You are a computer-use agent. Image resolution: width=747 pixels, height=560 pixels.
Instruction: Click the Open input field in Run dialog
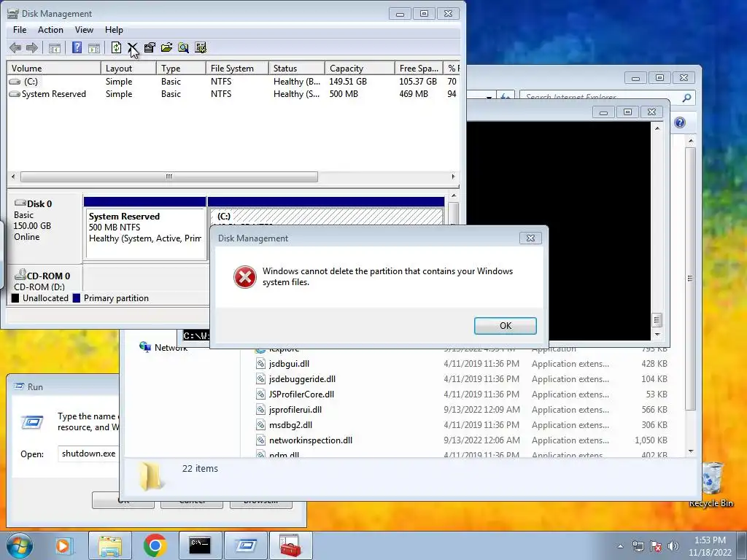pyautogui.click(x=89, y=454)
